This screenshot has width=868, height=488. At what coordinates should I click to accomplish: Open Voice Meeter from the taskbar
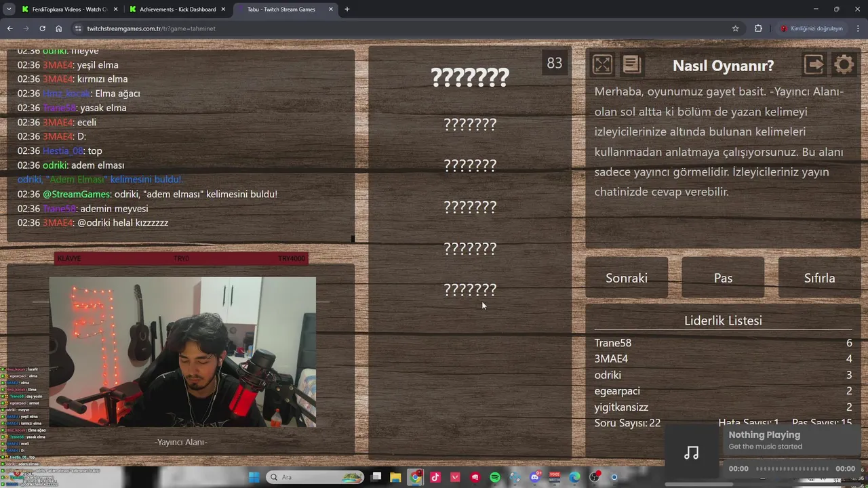(x=555, y=477)
